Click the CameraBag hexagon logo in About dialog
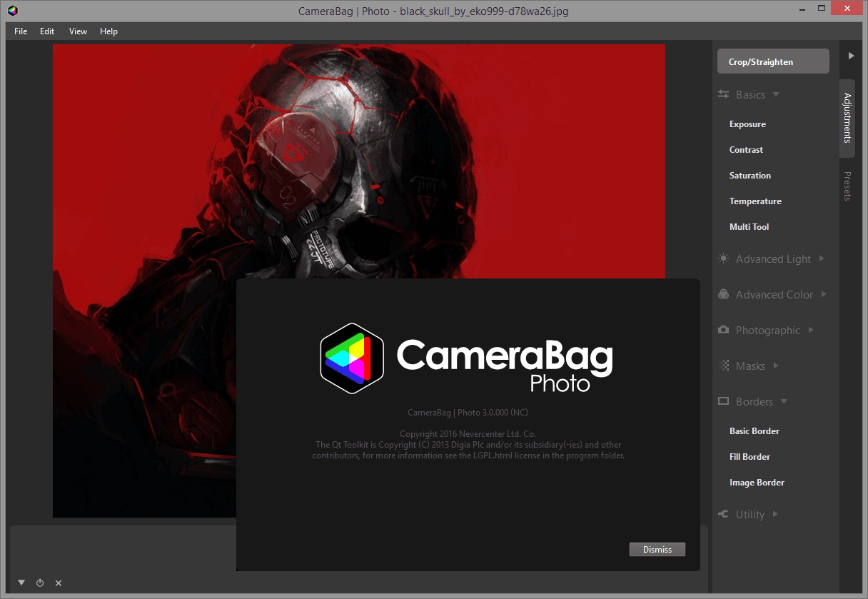The height and width of the screenshot is (599, 868). point(352,359)
